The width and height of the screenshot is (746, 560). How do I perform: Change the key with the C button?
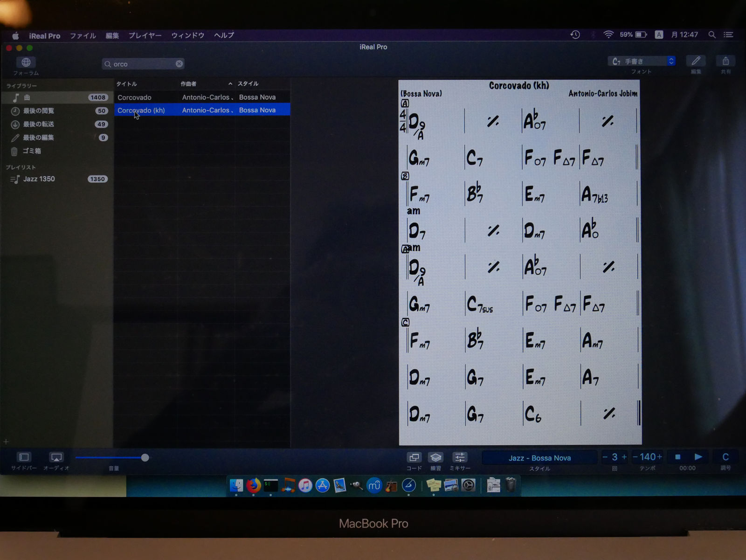coord(725,457)
